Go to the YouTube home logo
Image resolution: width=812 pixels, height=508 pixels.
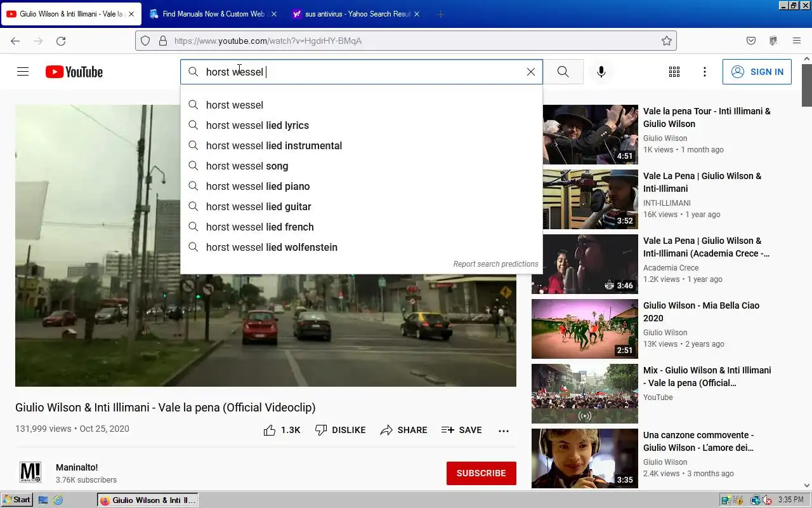click(x=74, y=72)
